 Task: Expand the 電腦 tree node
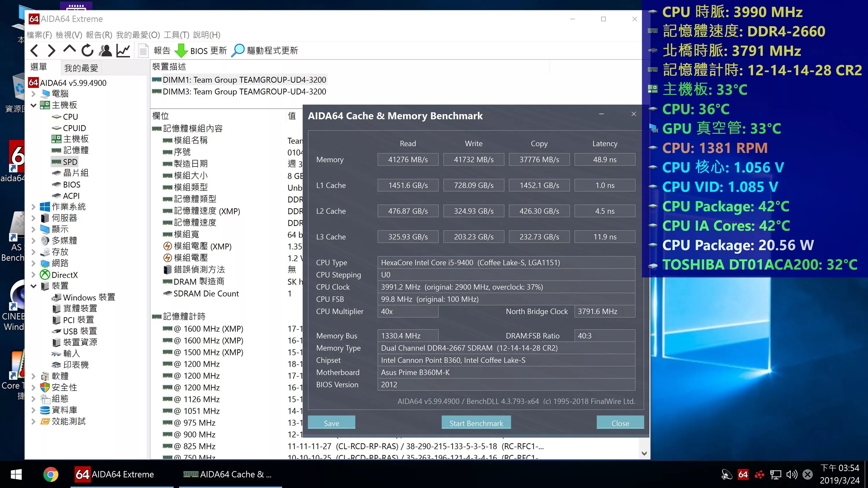coord(33,94)
